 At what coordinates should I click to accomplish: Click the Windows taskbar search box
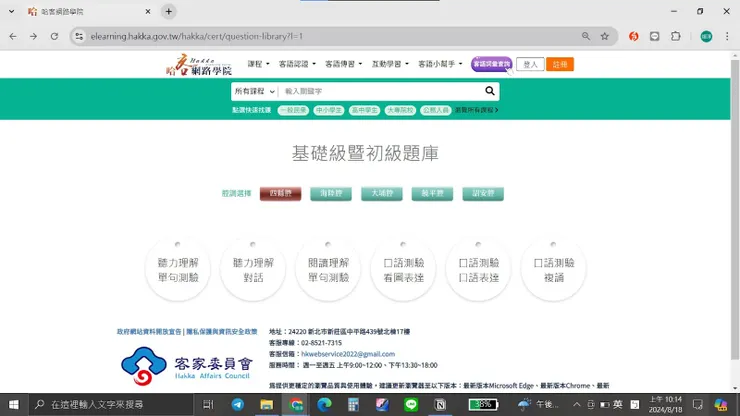tap(111, 405)
